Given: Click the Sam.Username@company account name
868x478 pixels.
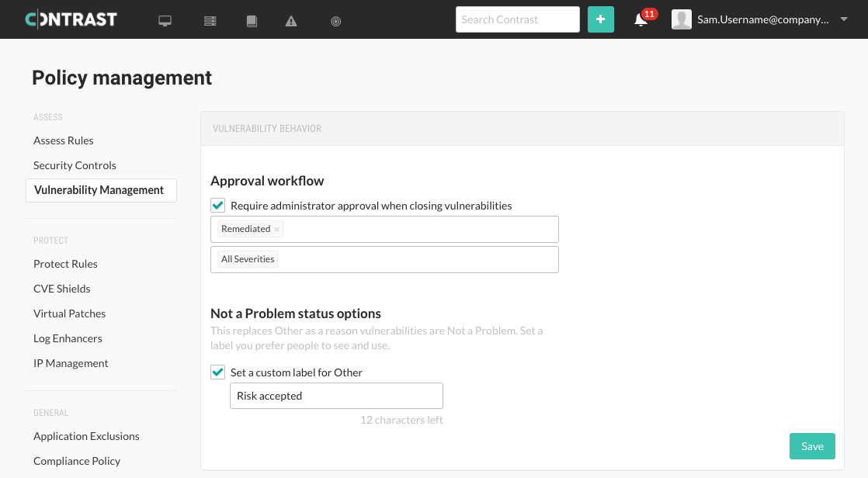Looking at the screenshot, I should [x=763, y=20].
